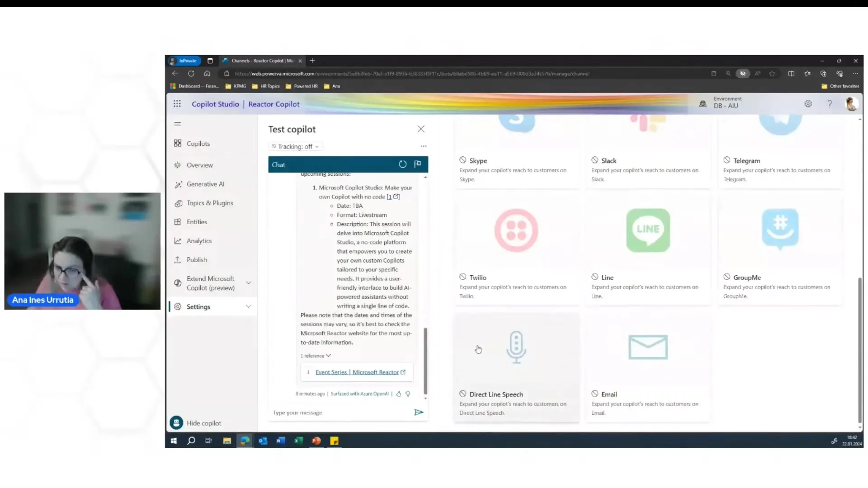This screenshot has width=868, height=488.
Task: Expand the '1 reference' section
Action: click(x=315, y=356)
